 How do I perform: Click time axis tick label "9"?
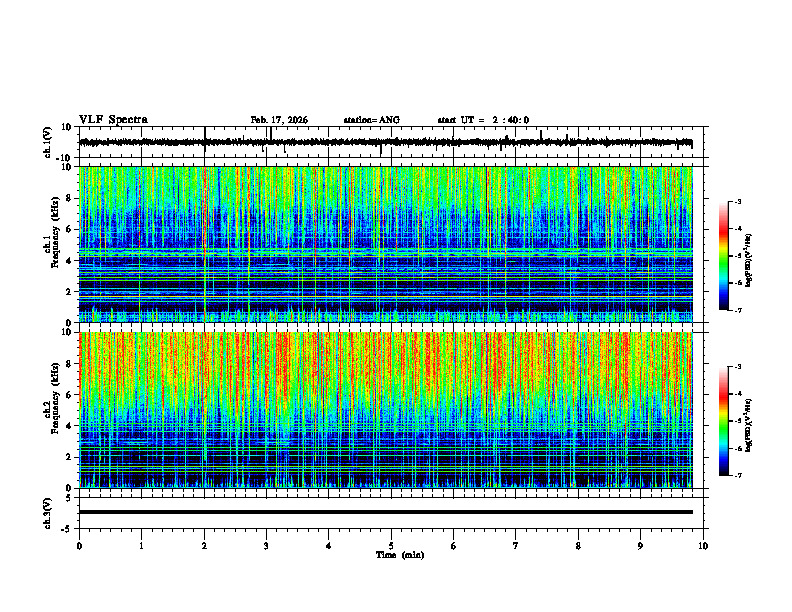click(x=640, y=546)
